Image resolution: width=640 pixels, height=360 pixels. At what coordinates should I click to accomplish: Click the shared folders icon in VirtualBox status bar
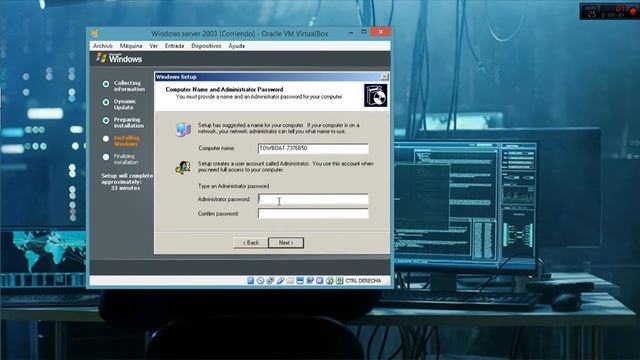[x=290, y=281]
